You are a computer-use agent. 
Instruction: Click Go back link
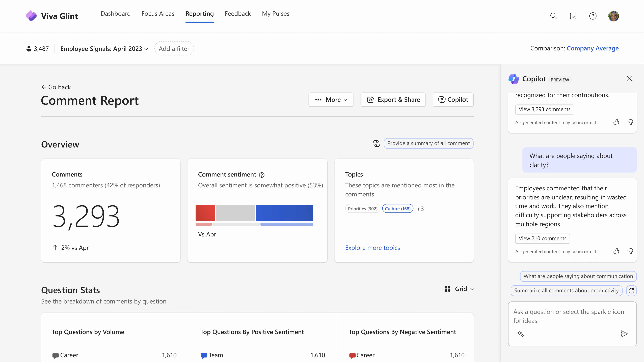56,87
